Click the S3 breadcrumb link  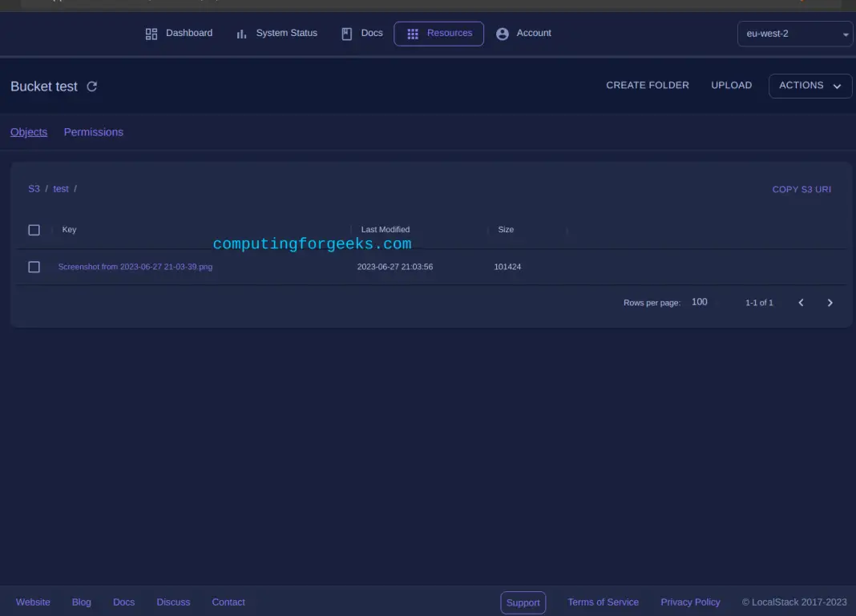[34, 189]
